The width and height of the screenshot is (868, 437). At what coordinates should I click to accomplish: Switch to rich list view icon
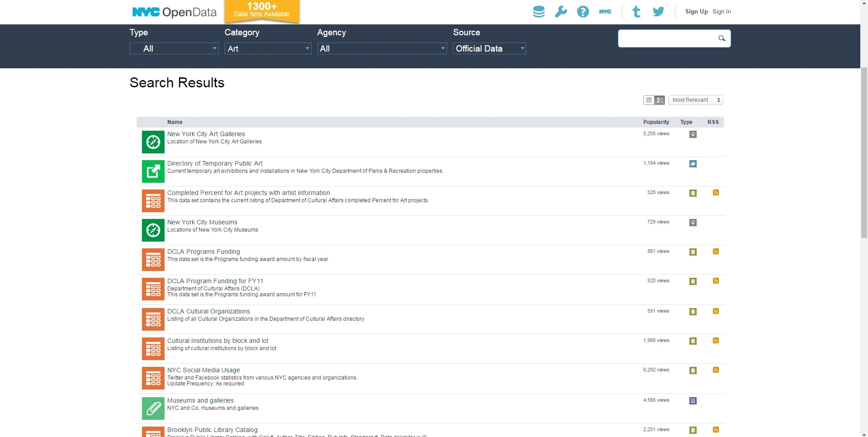pyautogui.click(x=660, y=100)
